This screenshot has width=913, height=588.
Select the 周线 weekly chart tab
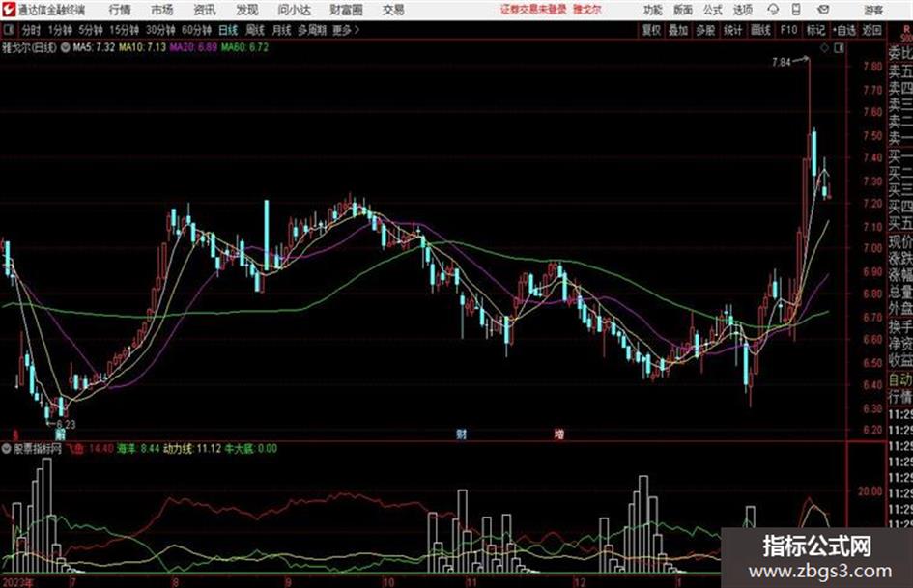pyautogui.click(x=255, y=30)
